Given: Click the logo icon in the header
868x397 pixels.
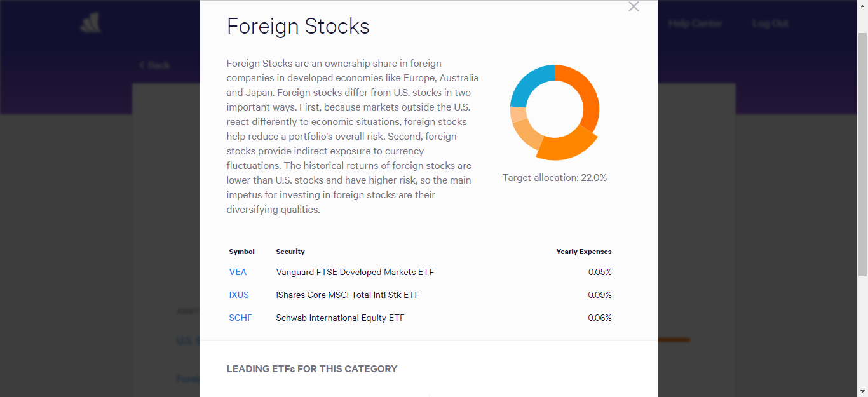Looking at the screenshot, I should tap(90, 24).
